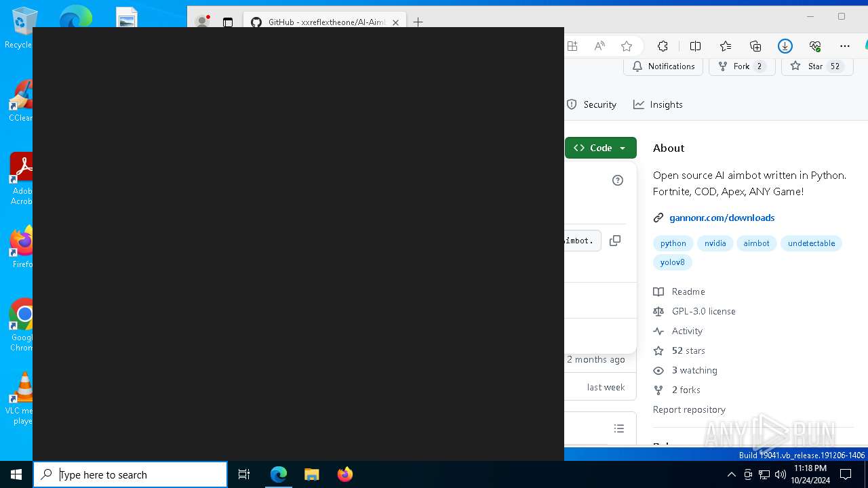The height and width of the screenshot is (488, 868).
Task: Open the Recycle Bin desktop icon
Action: pyautogui.click(x=20, y=28)
